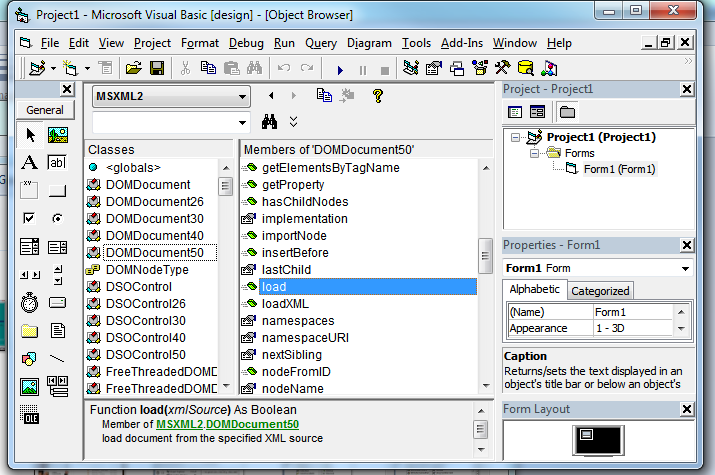
Task: Click the MSXML2 link in details pane
Action: (x=180, y=424)
